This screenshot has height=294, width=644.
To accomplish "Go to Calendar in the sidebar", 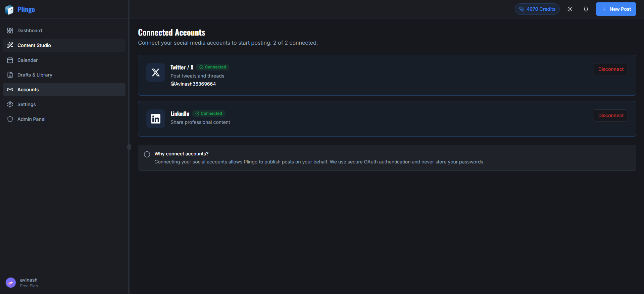I will tap(64, 60).
